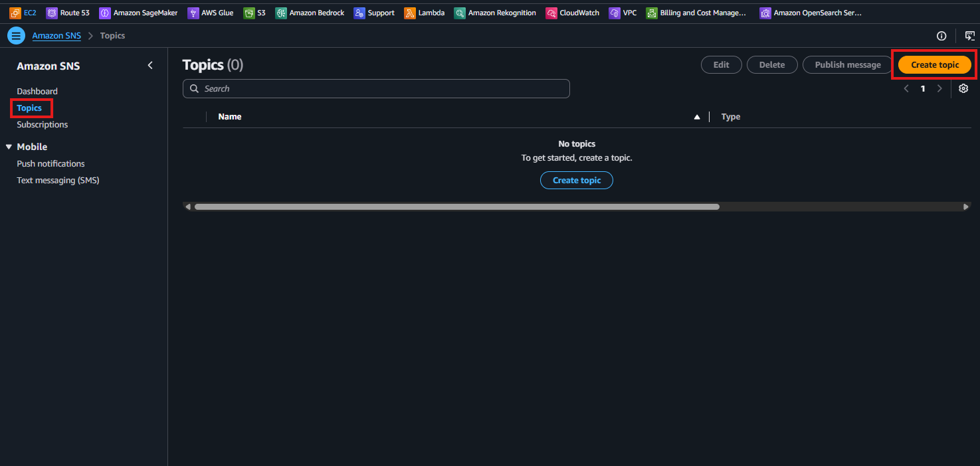Screen dimensions: 980x466
Task: Open Amazon OpenSearch Service shortcut icon
Action: coord(765,13)
